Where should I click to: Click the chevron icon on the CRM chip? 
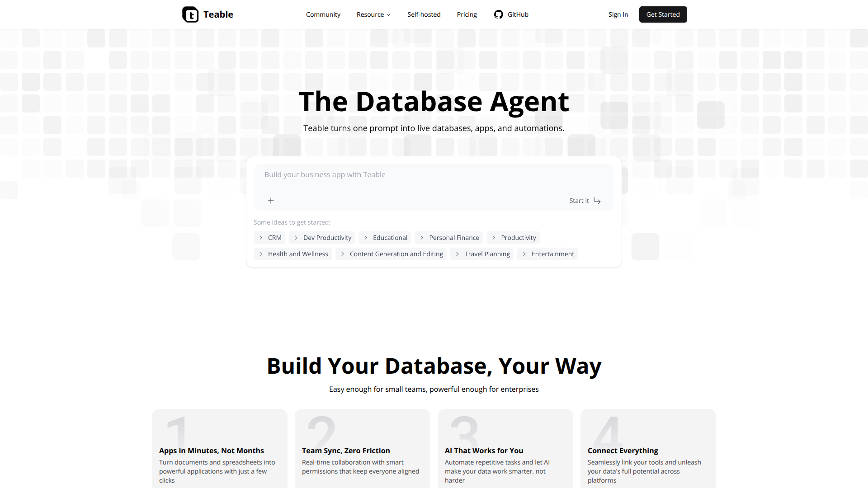click(x=261, y=237)
